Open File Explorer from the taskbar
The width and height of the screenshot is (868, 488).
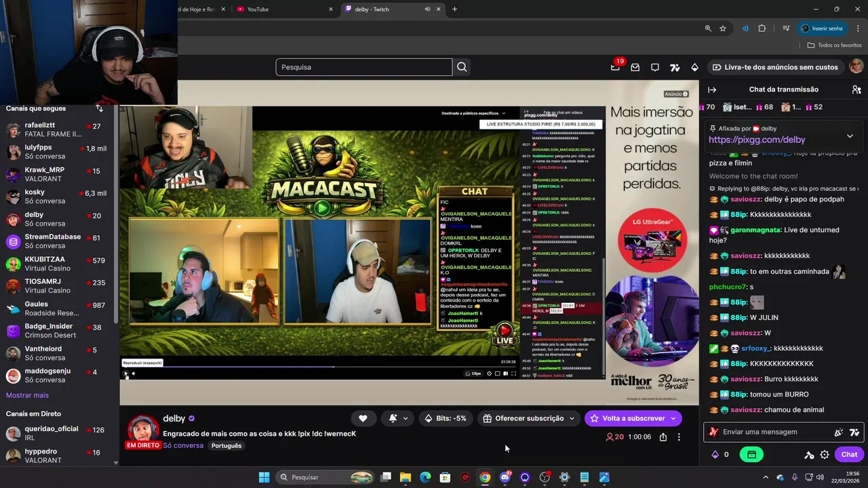point(406,477)
